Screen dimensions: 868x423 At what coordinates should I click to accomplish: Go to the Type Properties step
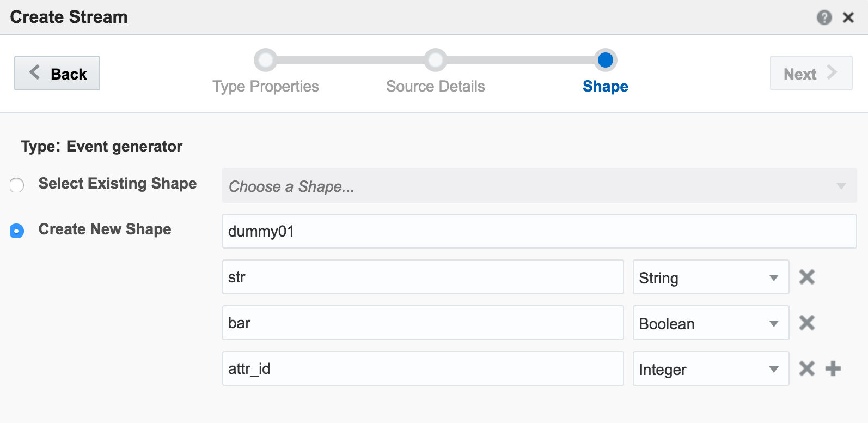coord(266,61)
